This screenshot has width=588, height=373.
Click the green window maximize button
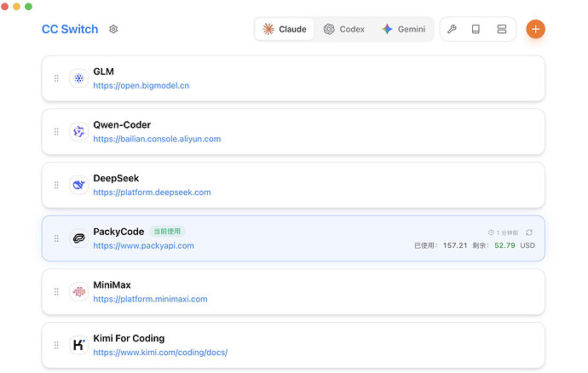(x=28, y=6)
